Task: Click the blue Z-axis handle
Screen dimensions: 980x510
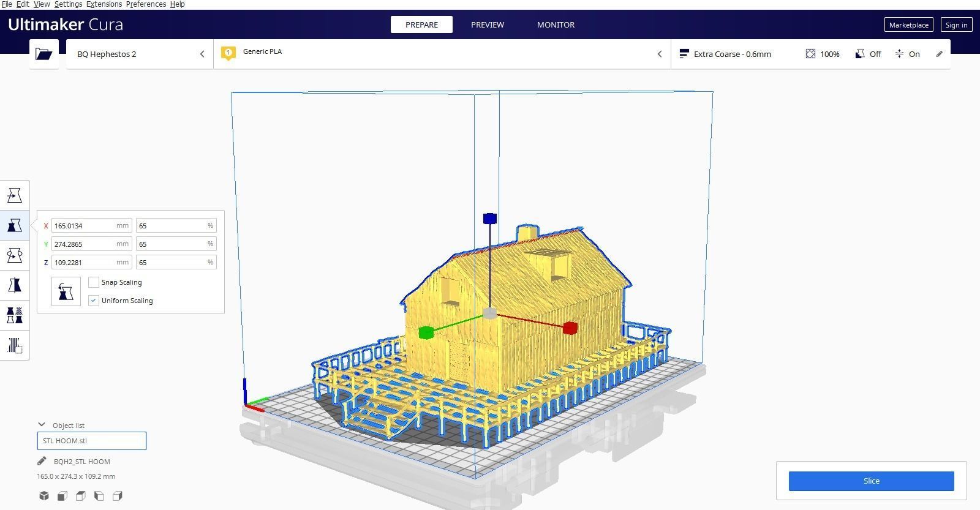Action: (x=489, y=219)
